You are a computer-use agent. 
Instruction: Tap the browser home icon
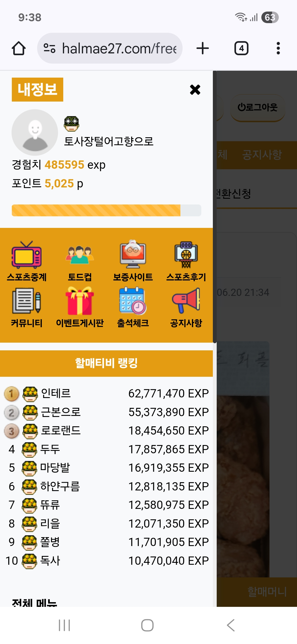(19, 48)
